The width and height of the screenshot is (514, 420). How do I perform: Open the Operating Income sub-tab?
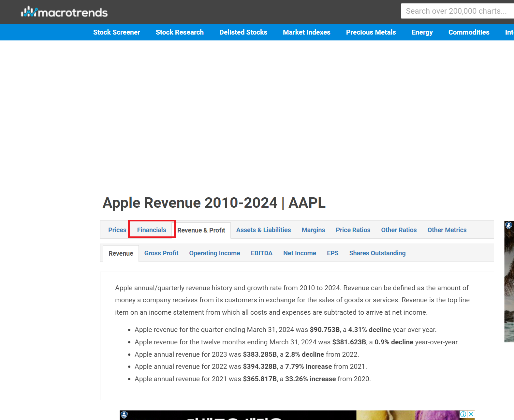(214, 253)
